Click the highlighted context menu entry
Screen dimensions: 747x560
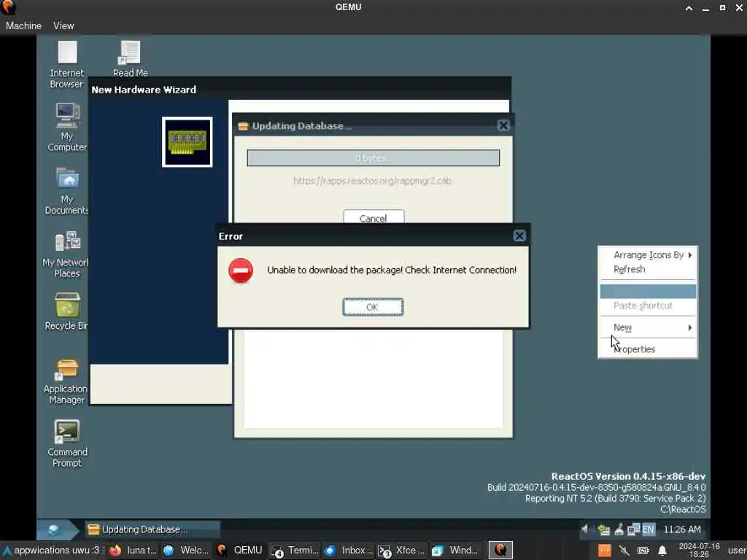[x=648, y=291]
